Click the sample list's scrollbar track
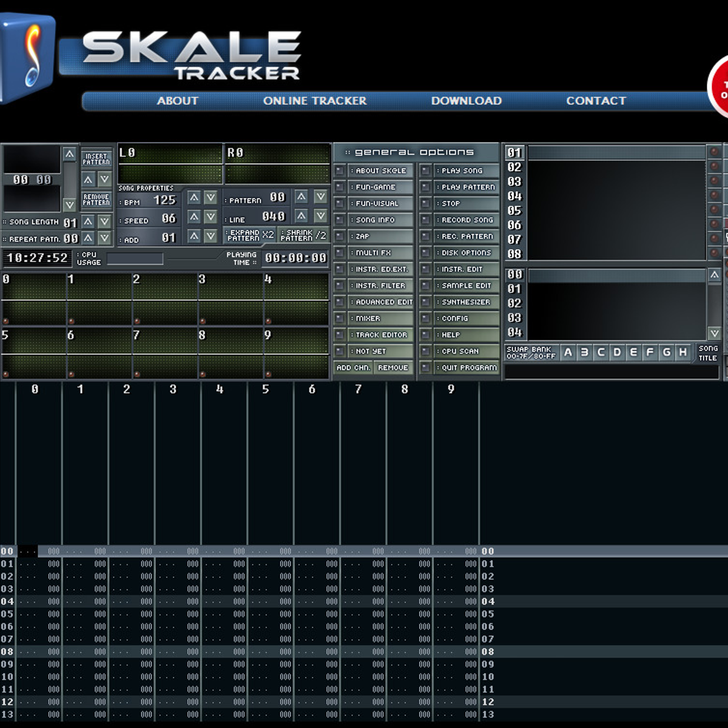The height and width of the screenshot is (728, 728). coord(715,304)
